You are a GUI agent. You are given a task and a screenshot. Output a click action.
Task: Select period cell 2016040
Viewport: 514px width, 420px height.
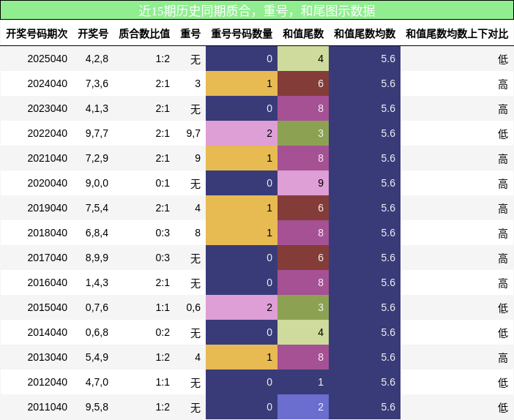[47, 282]
